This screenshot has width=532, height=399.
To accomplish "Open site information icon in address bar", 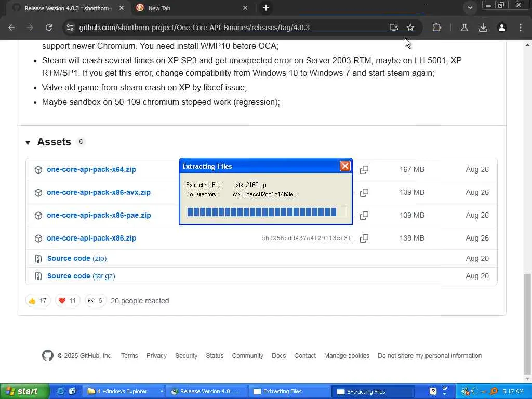I will [70, 28].
